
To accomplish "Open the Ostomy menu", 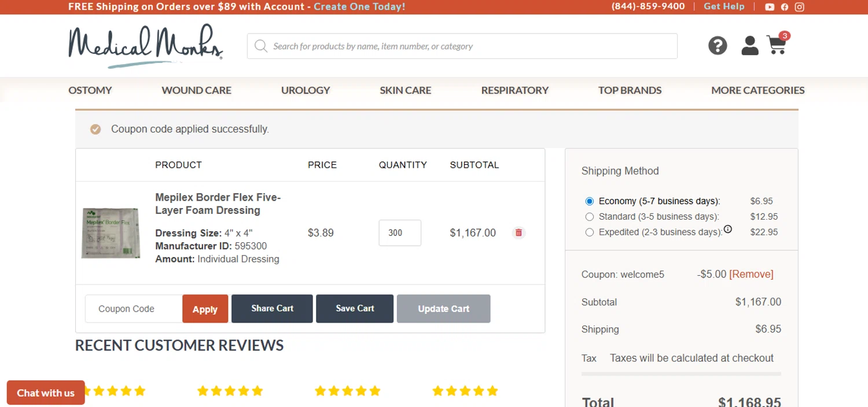I will [90, 90].
